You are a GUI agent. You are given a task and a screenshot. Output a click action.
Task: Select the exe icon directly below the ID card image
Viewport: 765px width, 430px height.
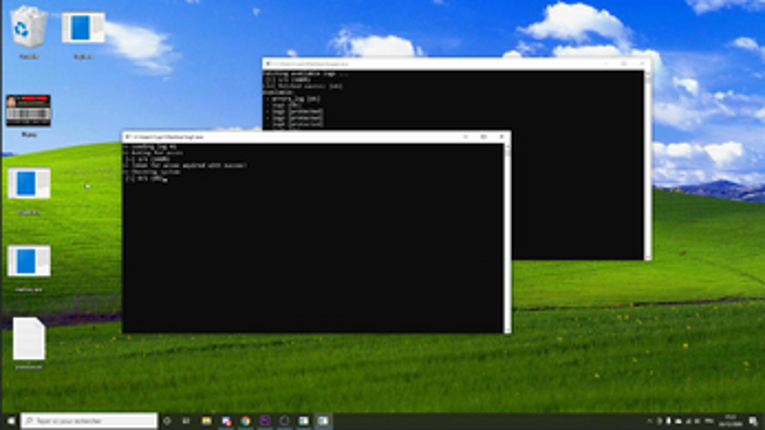coord(29,190)
